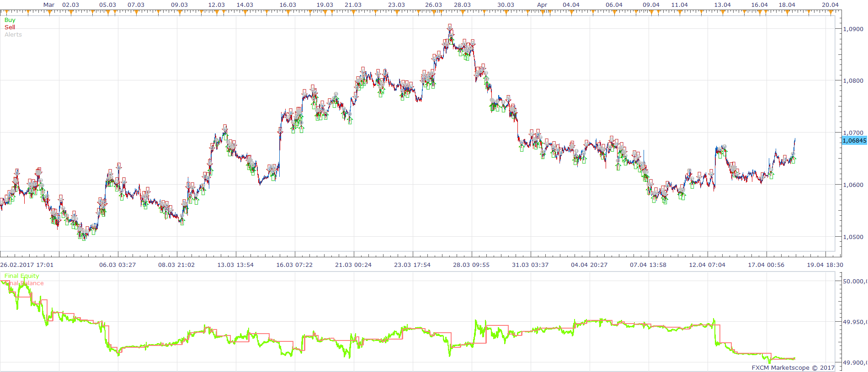Click the 12.04 07:04 time label
Viewport: 868px width, 372px height.
707,265
